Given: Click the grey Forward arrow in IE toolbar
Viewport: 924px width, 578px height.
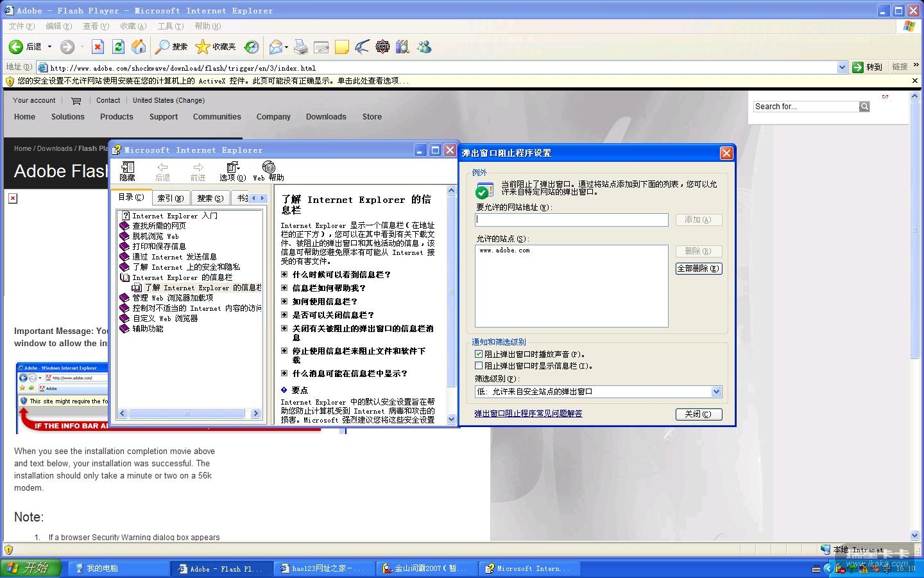Looking at the screenshot, I should (67, 47).
